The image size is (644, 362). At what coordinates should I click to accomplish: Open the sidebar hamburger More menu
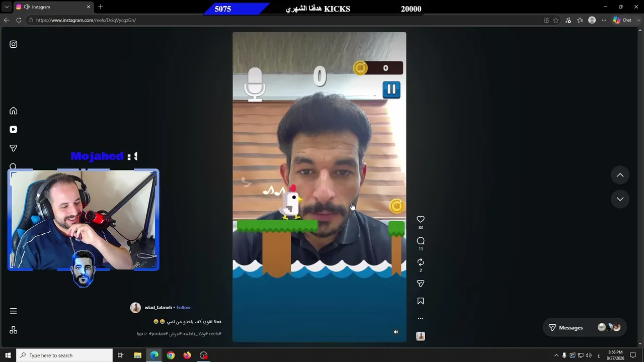(14, 311)
